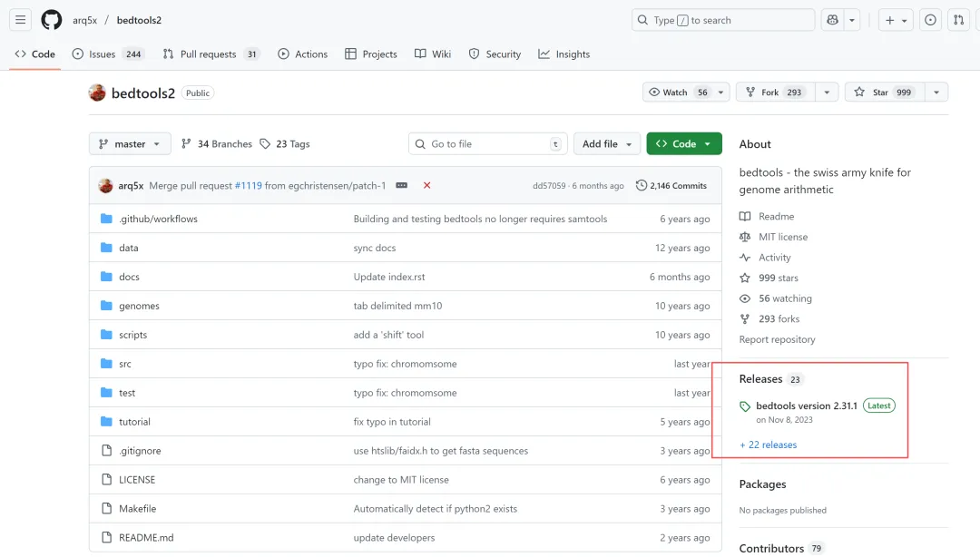Switch to the Insights tab
Image resolution: width=980 pixels, height=557 pixels.
[563, 54]
